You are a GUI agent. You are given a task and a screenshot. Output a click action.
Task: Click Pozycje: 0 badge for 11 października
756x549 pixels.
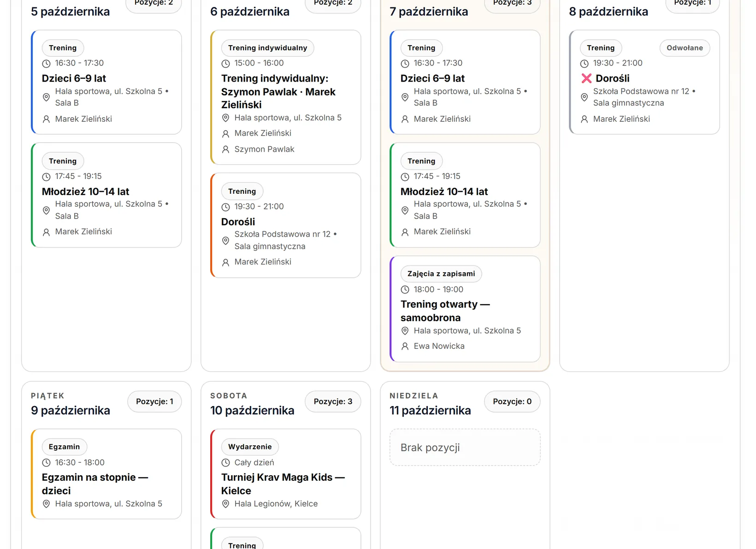(x=512, y=401)
